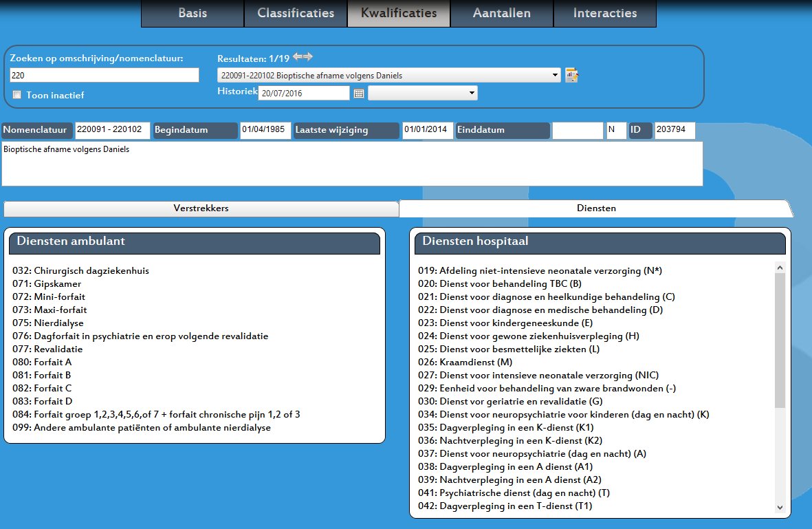This screenshot has width=812, height=529.
Task: Choose 025: Dienst voor besmettelijke ziekten (L)
Action: (x=509, y=349)
